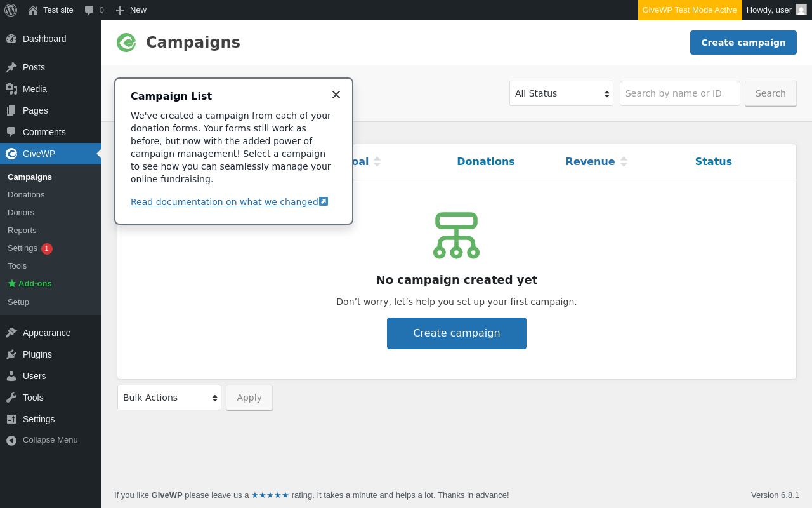Screen dimensions: 812x508
Task: Click the Collapse Menu arrow icon
Action: [11, 440]
